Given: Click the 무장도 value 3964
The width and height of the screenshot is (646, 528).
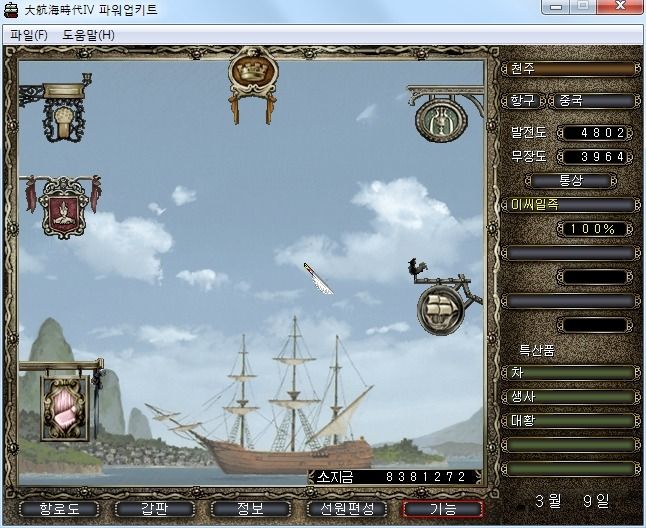Looking at the screenshot, I should (x=595, y=157).
